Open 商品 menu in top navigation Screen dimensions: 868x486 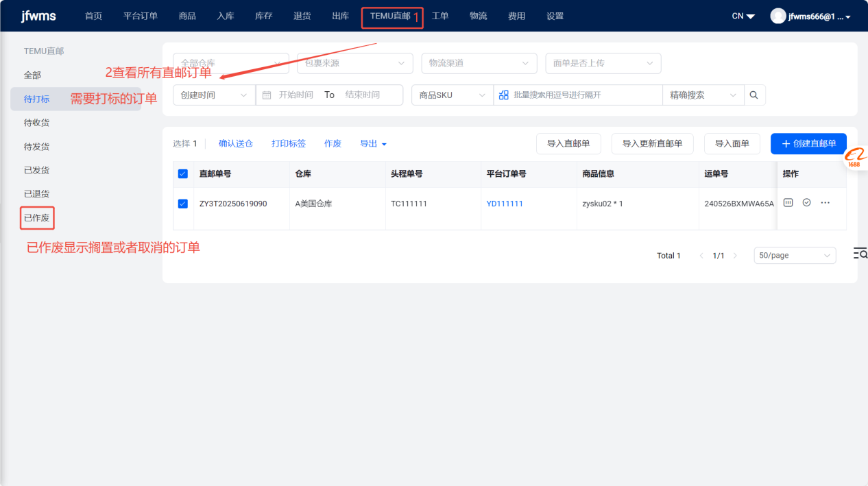click(187, 16)
